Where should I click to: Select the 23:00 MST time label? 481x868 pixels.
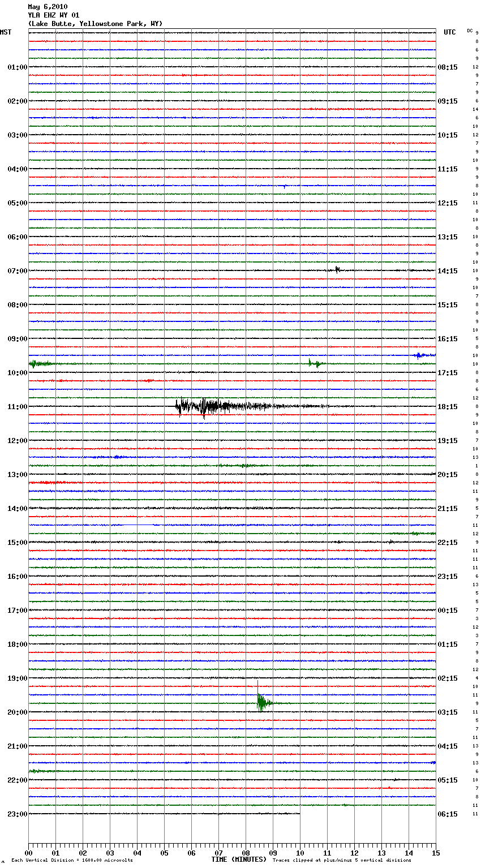click(17, 814)
